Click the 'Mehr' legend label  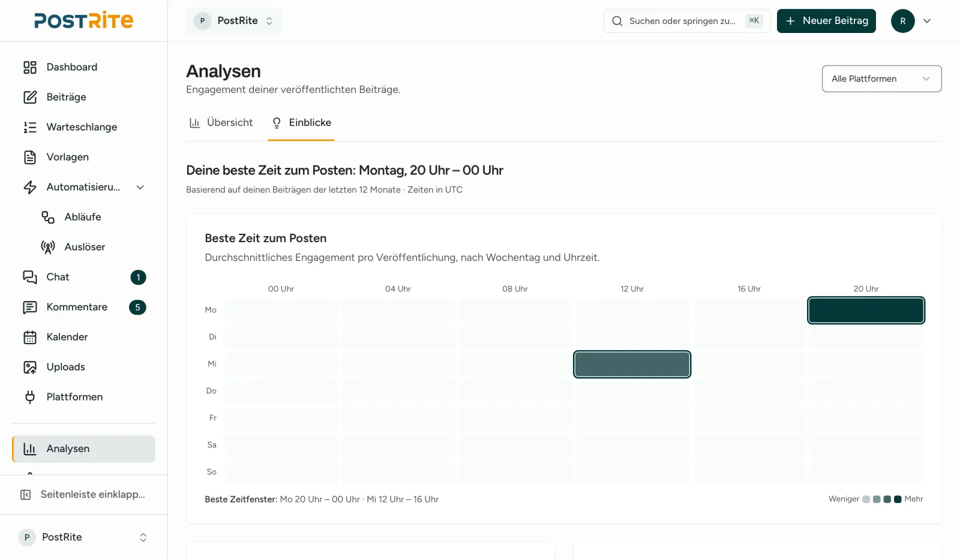point(914,499)
